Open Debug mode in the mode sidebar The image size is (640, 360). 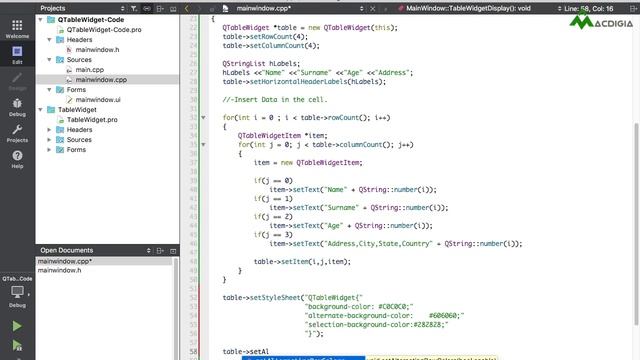[17, 107]
